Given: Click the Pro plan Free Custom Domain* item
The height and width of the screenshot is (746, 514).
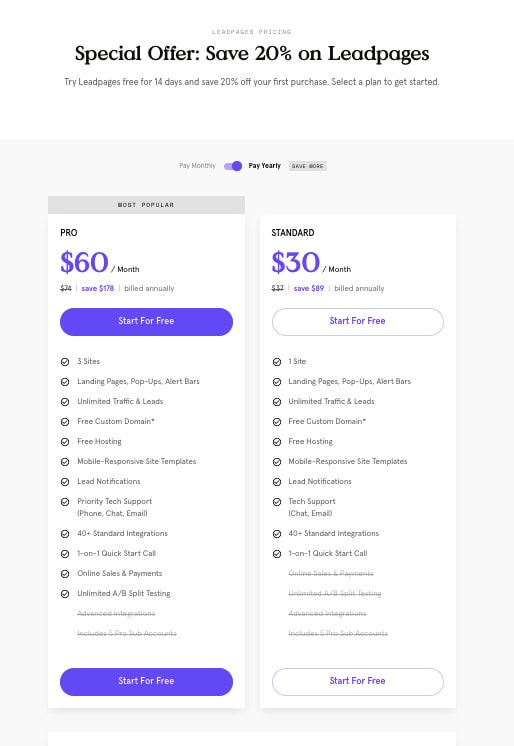Looking at the screenshot, I should tap(116, 422).
